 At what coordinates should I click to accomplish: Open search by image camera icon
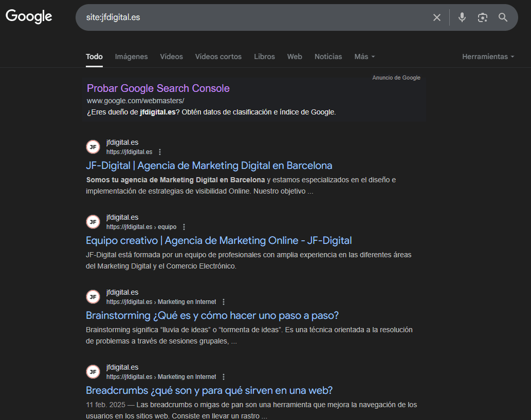click(x=483, y=17)
